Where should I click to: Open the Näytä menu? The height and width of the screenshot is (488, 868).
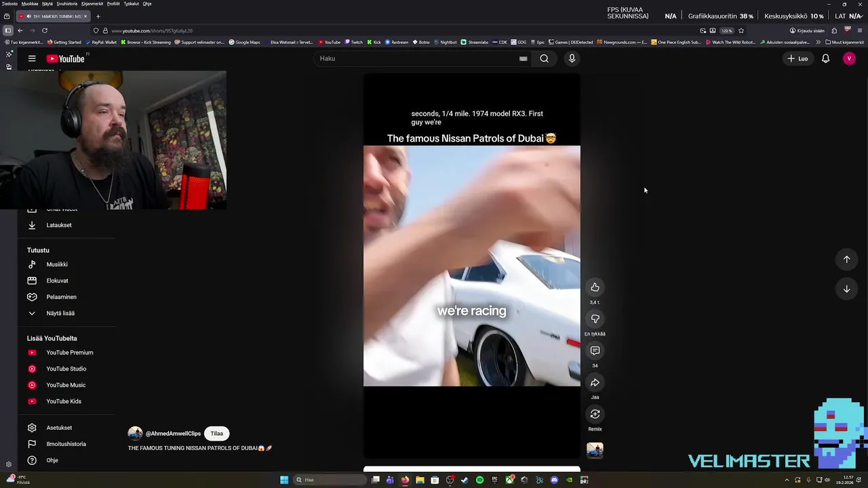[47, 3]
